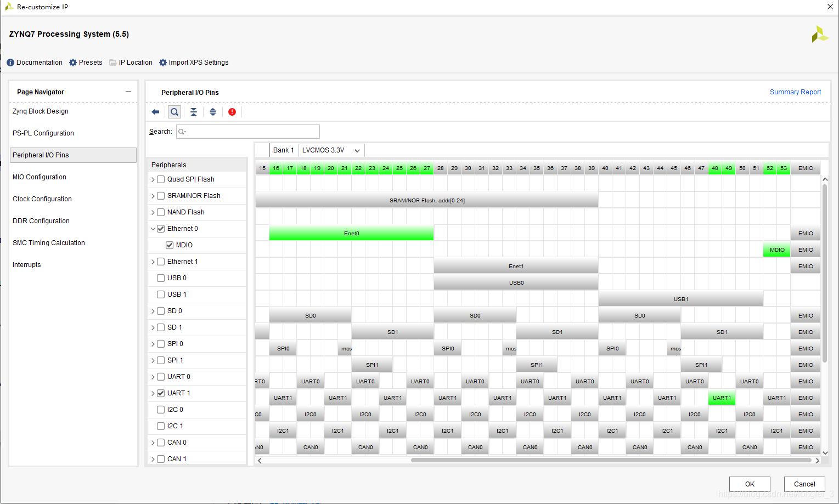Click the EMIO cell in Enet0 row
Viewport: 839px width, 504px height.
pyautogui.click(x=806, y=234)
